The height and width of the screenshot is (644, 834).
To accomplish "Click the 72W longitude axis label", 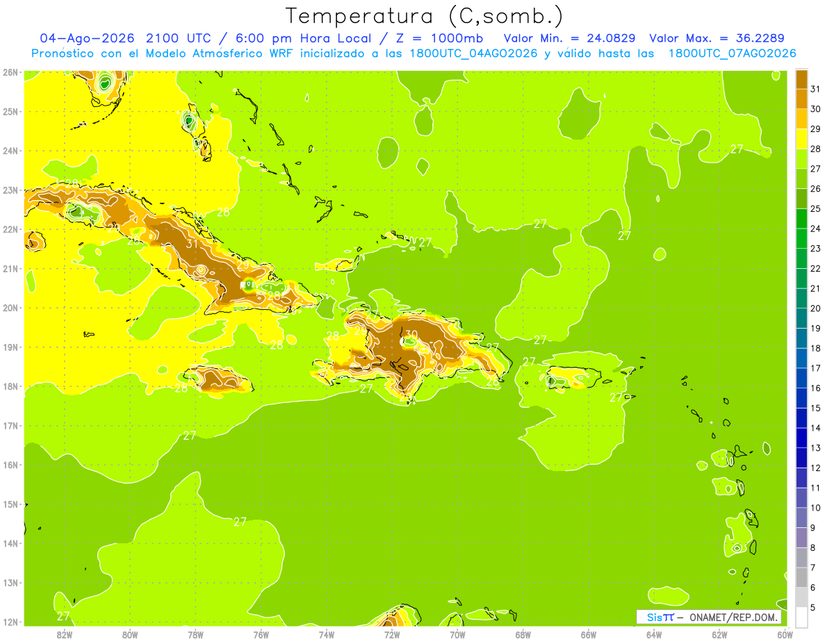I will [392, 634].
